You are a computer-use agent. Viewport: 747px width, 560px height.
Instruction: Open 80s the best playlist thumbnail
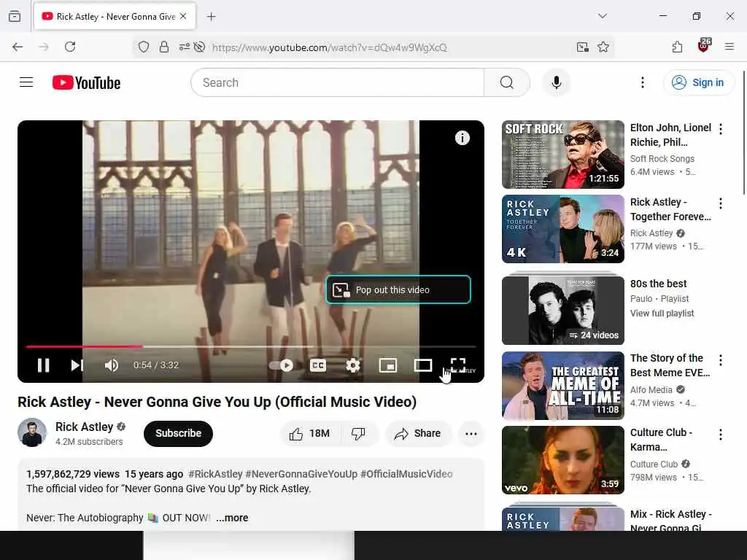click(562, 309)
